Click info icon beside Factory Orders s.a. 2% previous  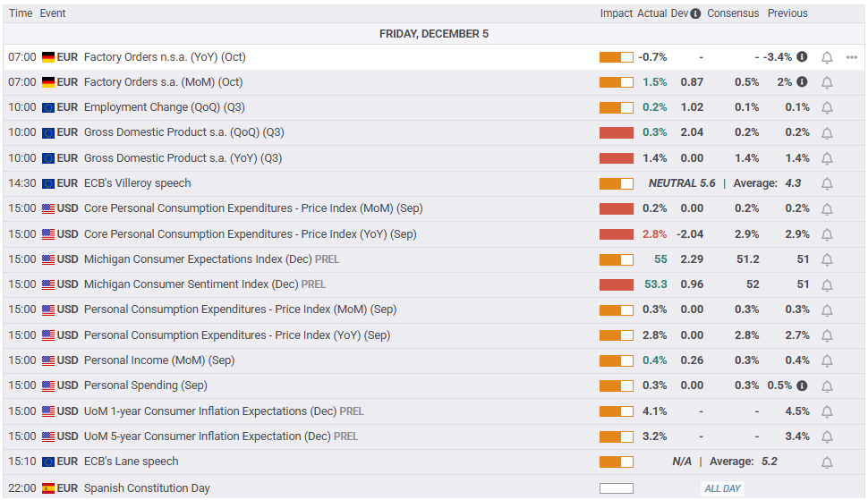802,81
